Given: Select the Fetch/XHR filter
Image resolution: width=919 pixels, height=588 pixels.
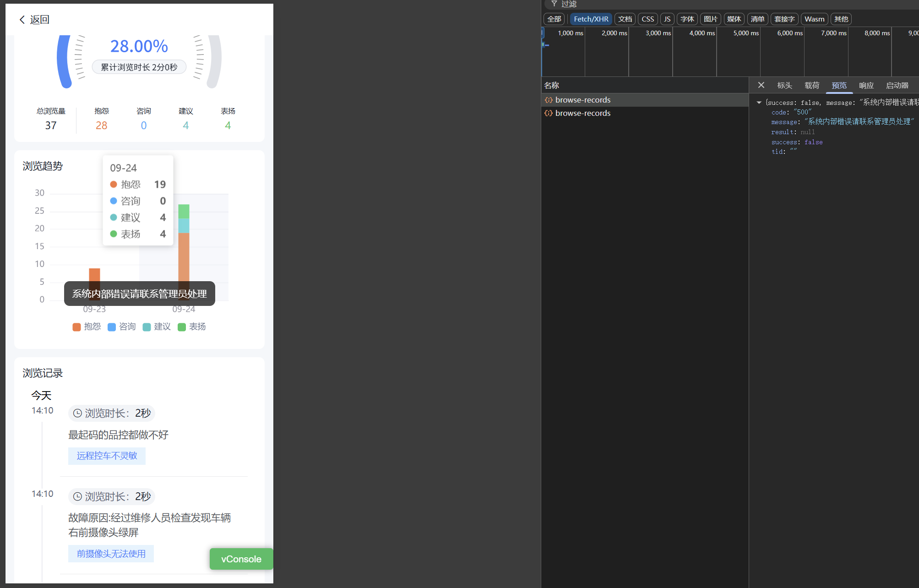Looking at the screenshot, I should coord(591,19).
